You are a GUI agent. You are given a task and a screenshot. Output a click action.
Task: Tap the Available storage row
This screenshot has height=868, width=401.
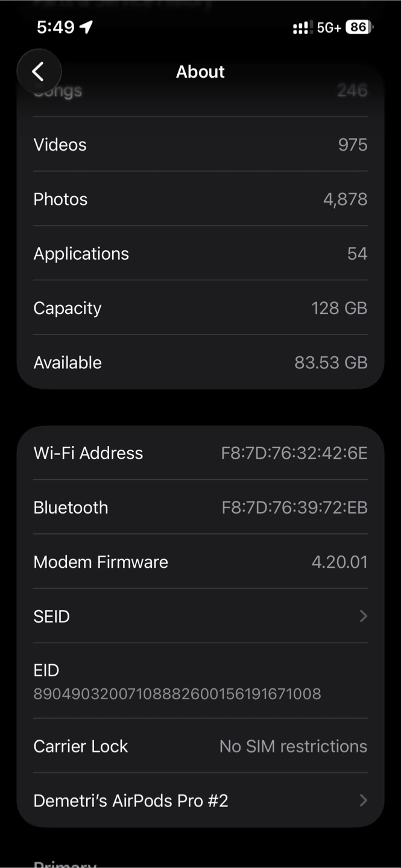(x=200, y=362)
